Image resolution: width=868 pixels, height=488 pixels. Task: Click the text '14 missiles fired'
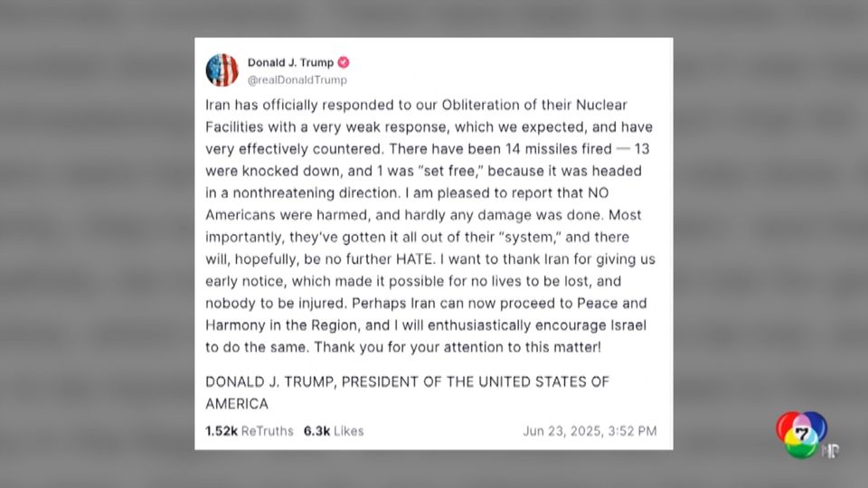click(x=559, y=149)
